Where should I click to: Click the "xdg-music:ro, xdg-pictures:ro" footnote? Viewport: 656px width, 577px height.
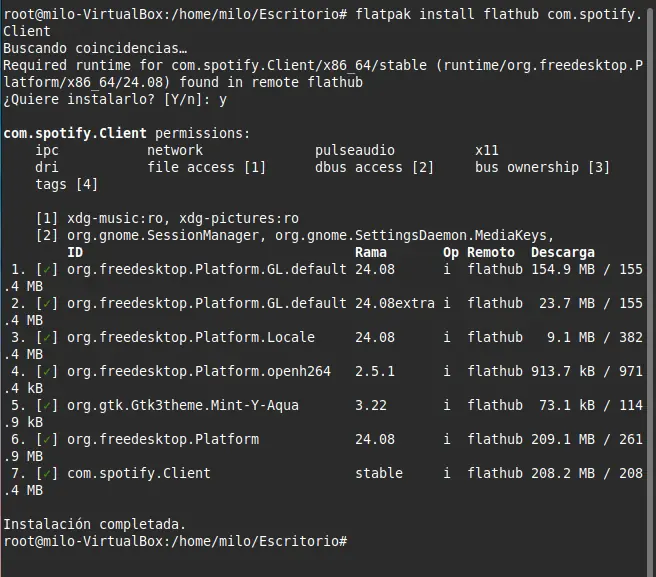182,219
